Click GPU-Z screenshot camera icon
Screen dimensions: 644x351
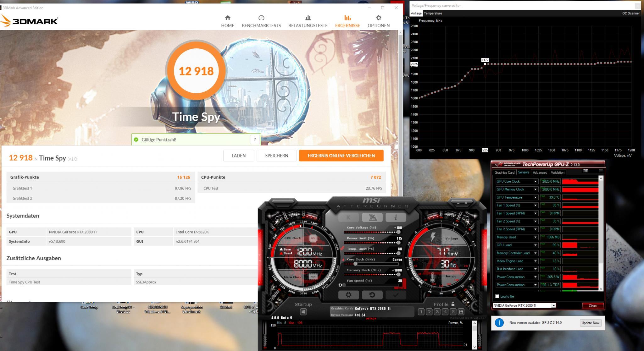586,171
